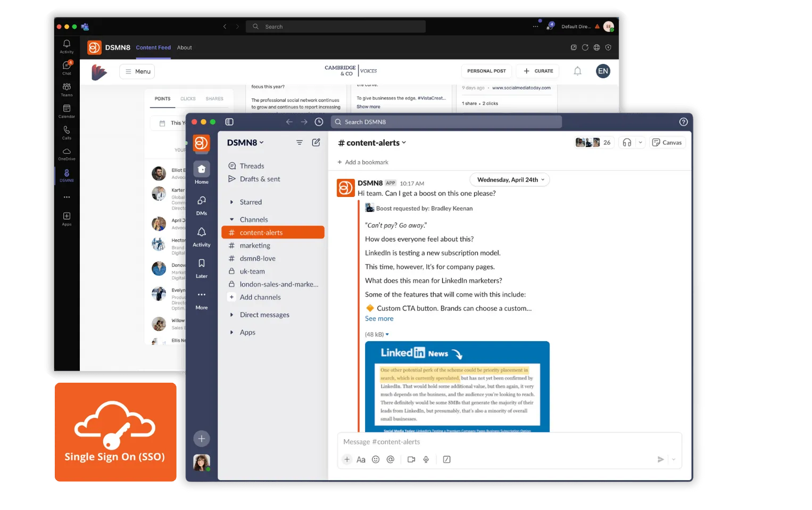This screenshot has height=510, width=812.
Task: Start a huddle with the headphones icon
Action: pos(627,143)
